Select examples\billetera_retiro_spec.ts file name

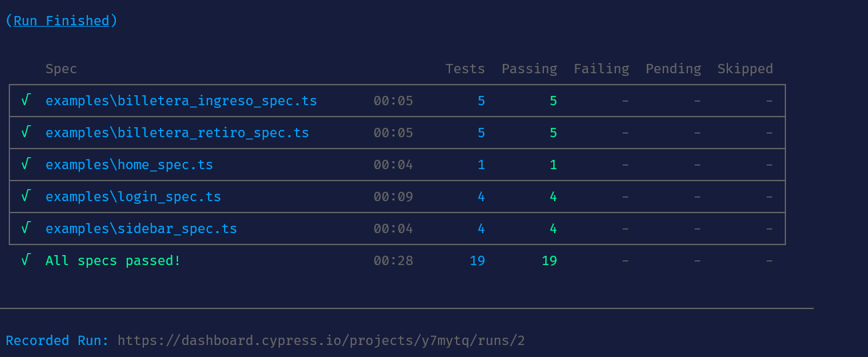[177, 133]
